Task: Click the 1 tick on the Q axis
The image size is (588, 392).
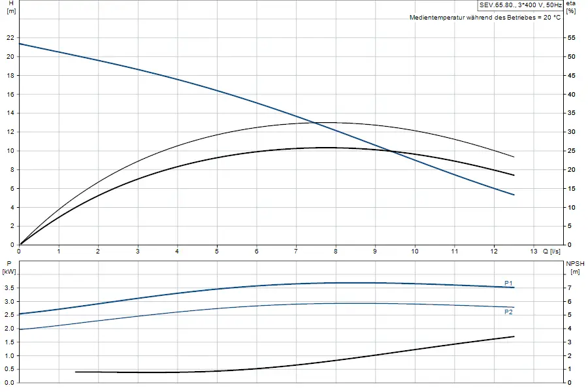Action: [x=59, y=252]
